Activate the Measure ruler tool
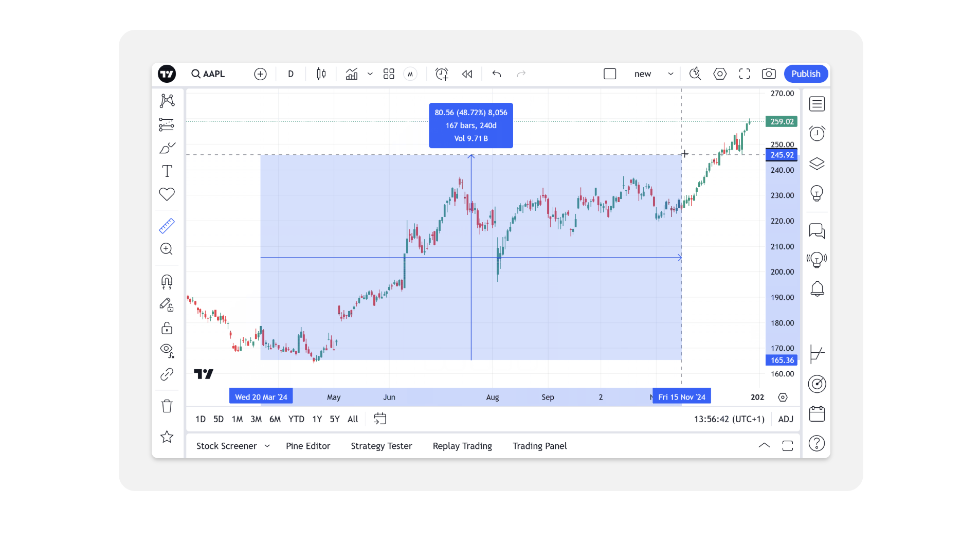The height and width of the screenshot is (543, 980). (167, 226)
